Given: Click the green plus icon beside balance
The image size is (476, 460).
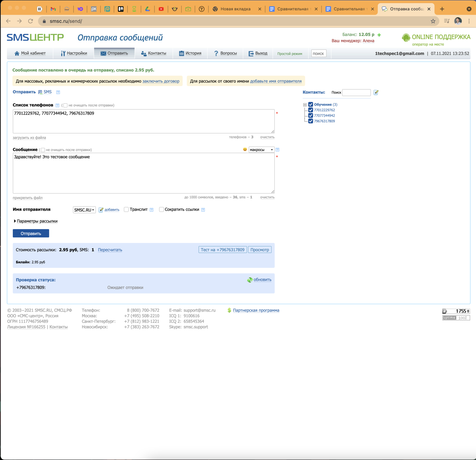Looking at the screenshot, I should [379, 35].
